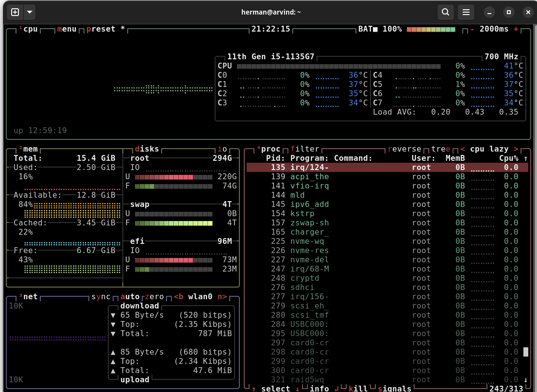Click the 700 MHz frequency label
This screenshot has height=392, width=537.
[x=502, y=57]
